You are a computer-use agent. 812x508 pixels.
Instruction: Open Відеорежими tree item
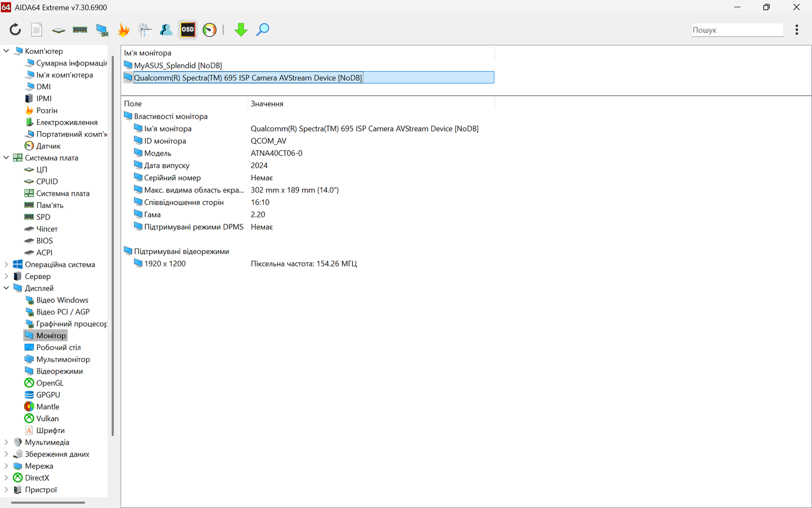54,371
